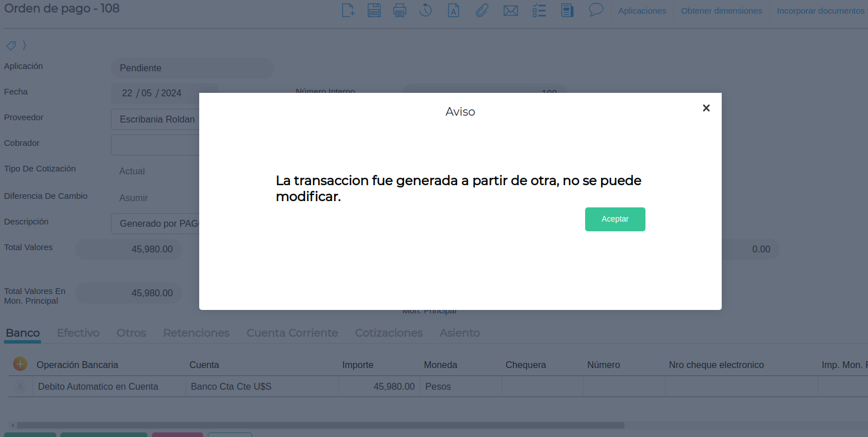Open the Aplicaciones link
868x437 pixels.
tap(642, 11)
